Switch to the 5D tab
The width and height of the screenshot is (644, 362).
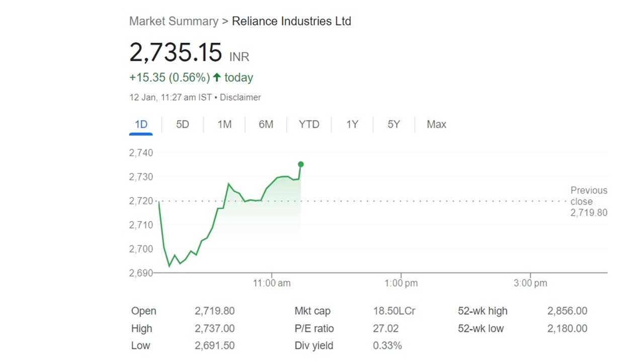point(183,124)
